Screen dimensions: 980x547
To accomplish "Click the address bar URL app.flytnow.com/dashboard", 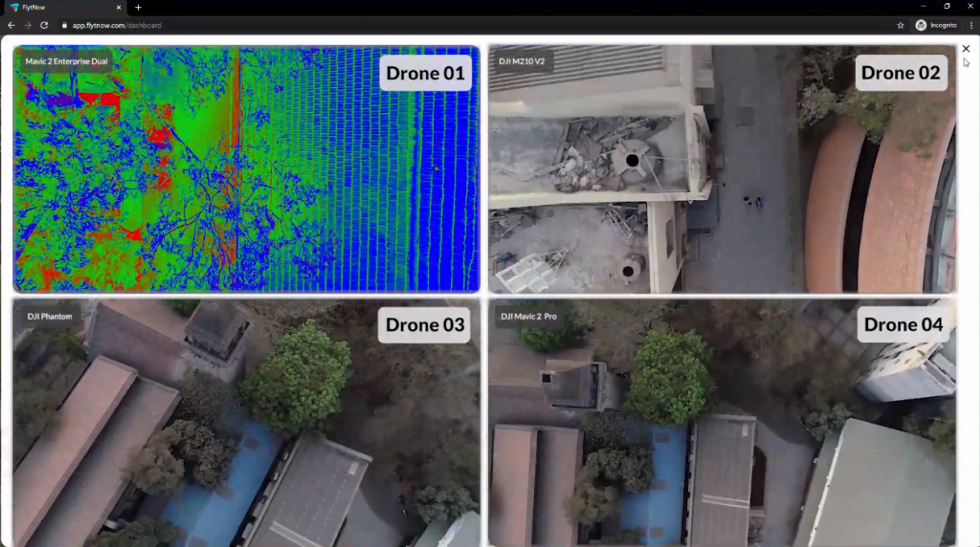I will coord(116,26).
